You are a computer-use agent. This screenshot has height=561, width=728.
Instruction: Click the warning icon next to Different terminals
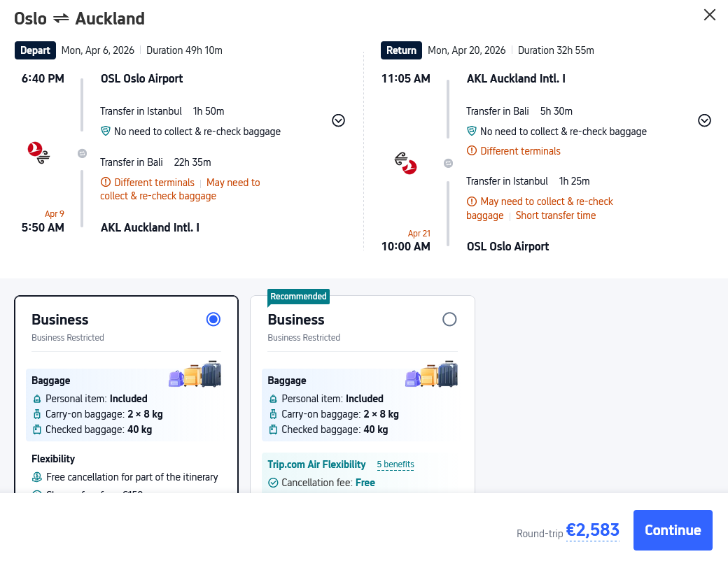click(106, 183)
